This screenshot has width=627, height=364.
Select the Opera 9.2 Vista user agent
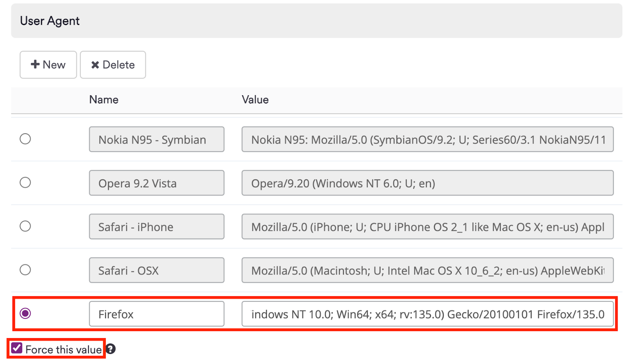[25, 182]
